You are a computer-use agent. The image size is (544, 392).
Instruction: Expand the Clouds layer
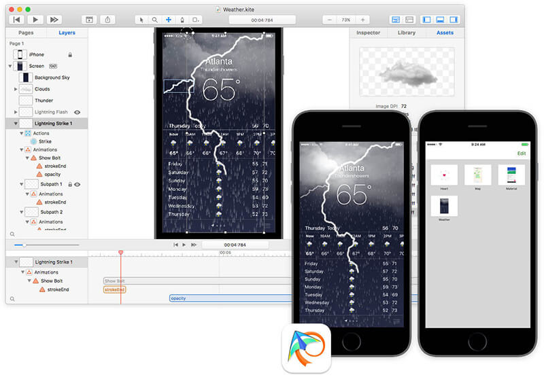click(x=16, y=89)
